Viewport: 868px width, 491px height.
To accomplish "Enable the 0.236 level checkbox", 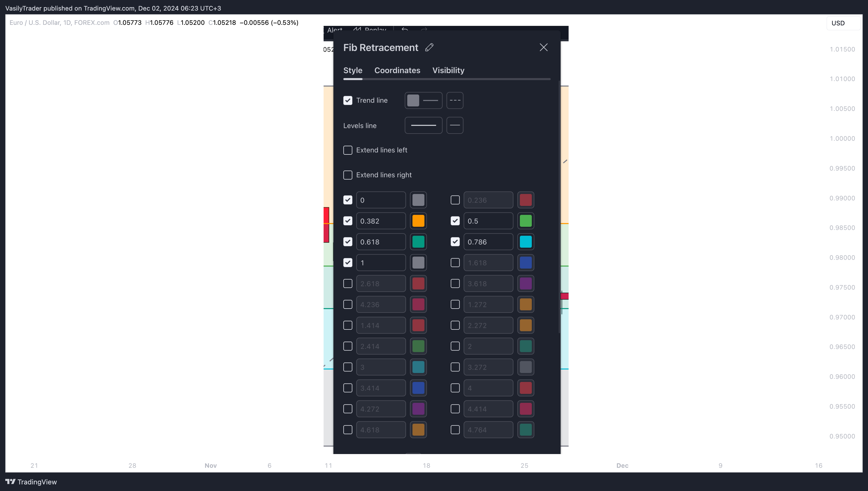I will pos(455,200).
